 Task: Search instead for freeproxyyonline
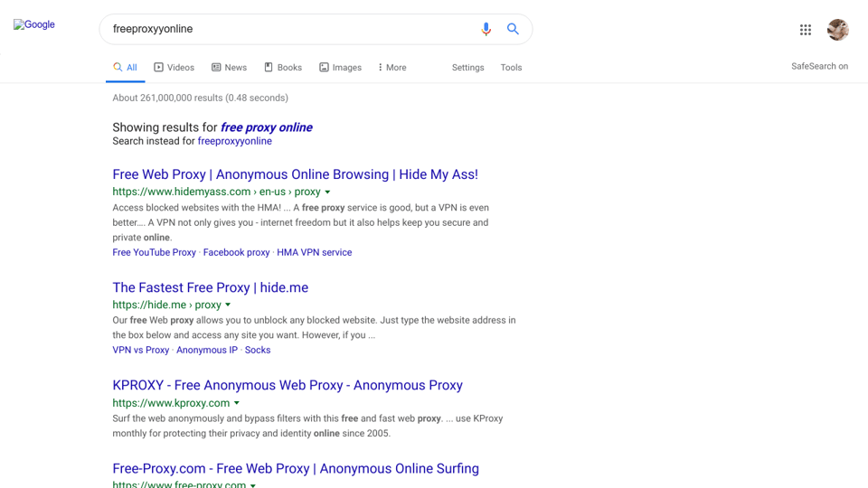point(234,141)
